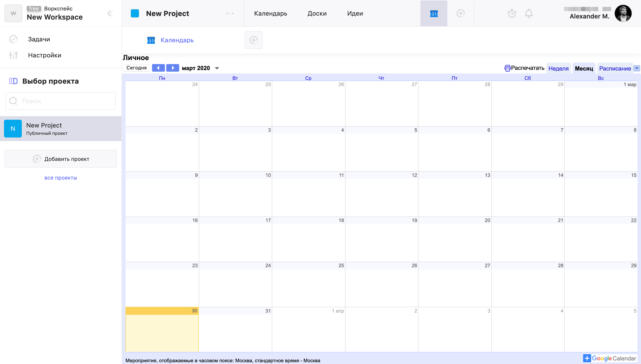This screenshot has width=641, height=364.
Task: Click the Личное calendar title
Action: coord(136,57)
